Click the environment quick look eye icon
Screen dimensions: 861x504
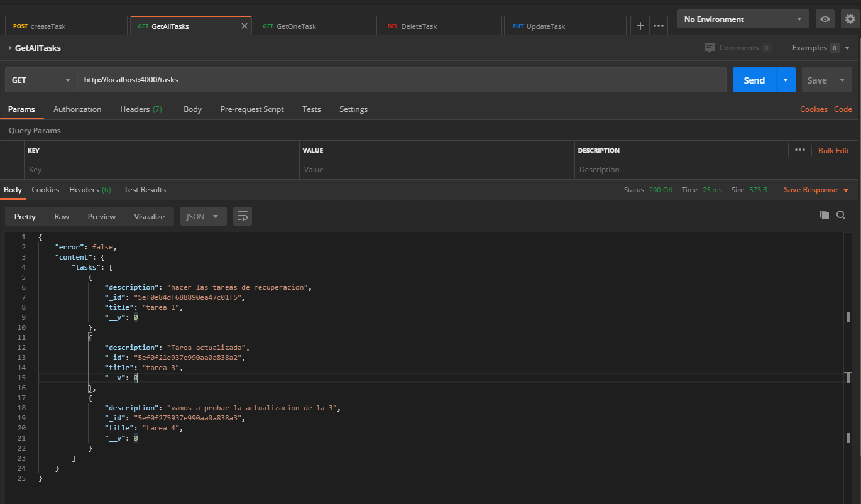tap(825, 19)
